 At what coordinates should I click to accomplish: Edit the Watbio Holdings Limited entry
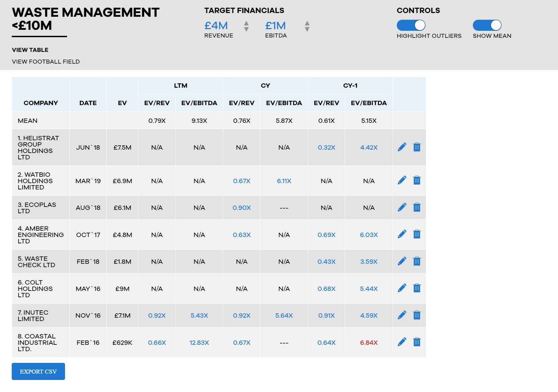402,180
